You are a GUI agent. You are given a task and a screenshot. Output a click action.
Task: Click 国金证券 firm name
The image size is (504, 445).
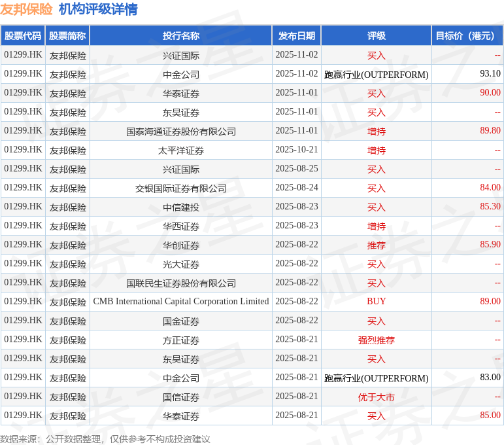point(181,321)
